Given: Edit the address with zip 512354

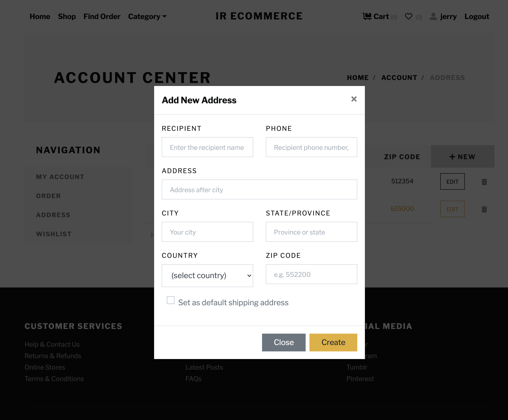Looking at the screenshot, I should (452, 182).
